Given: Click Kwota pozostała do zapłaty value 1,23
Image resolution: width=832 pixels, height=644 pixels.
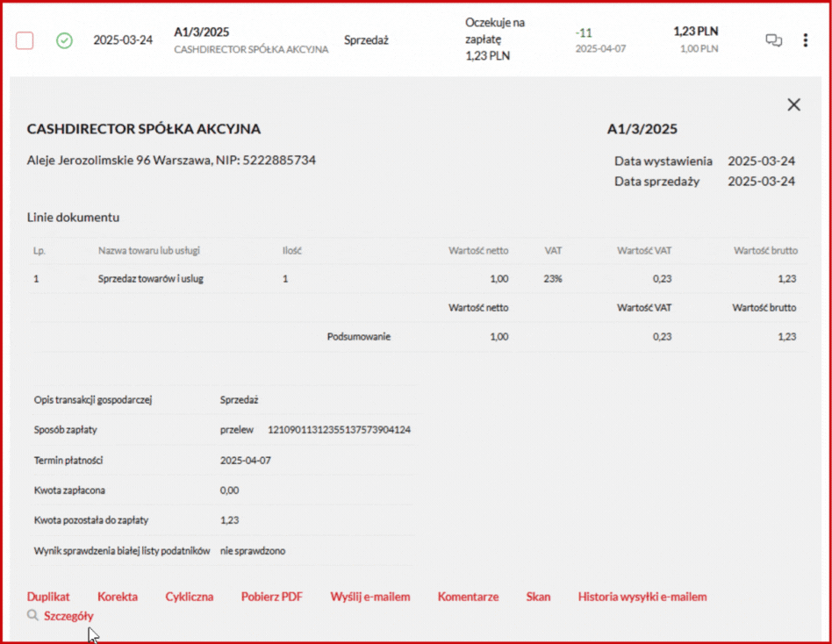Looking at the screenshot, I should point(229,520).
